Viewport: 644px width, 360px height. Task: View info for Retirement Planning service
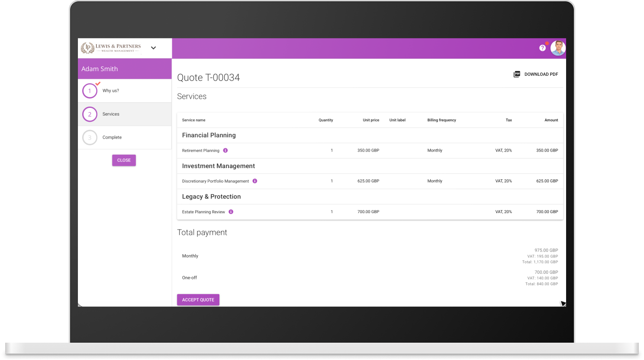(225, 150)
